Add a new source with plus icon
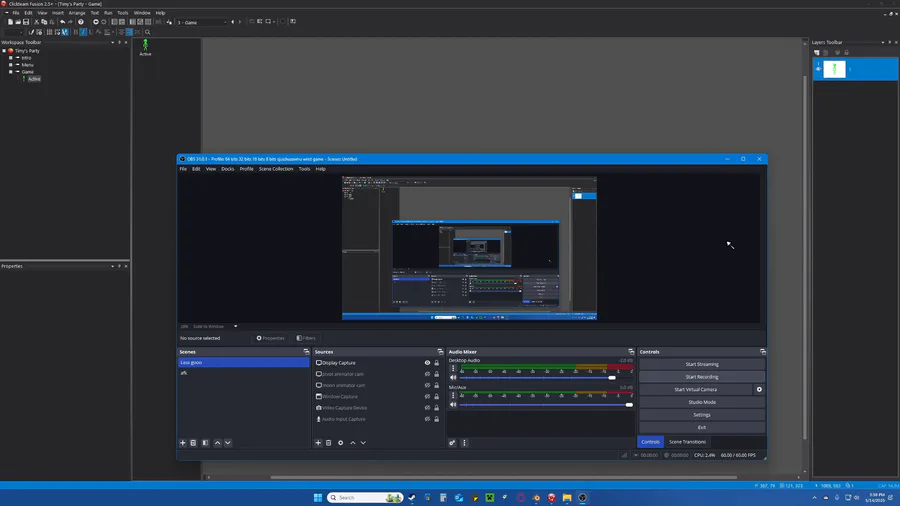 pos(318,443)
